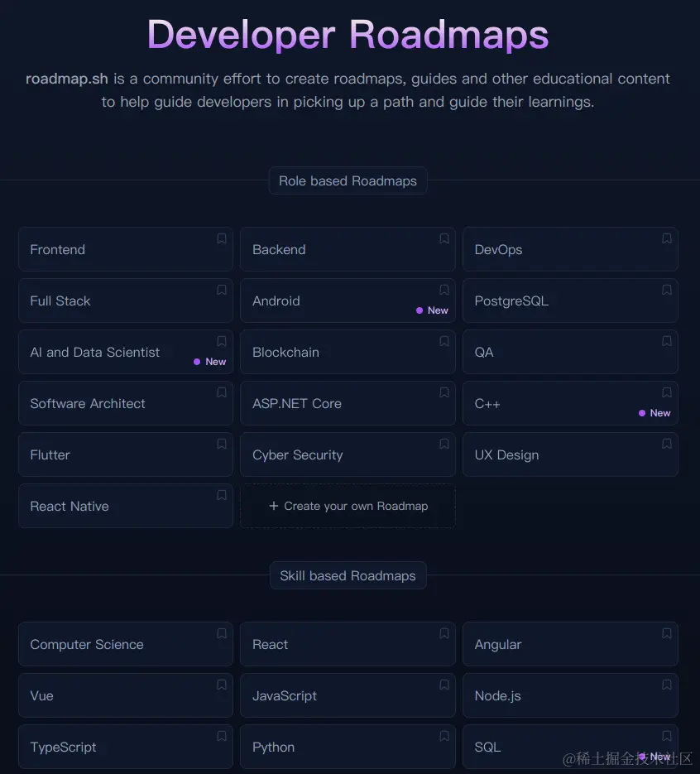Screen dimensions: 700x774
Task: Bookmark the C++ roadmap
Action: [666, 393]
